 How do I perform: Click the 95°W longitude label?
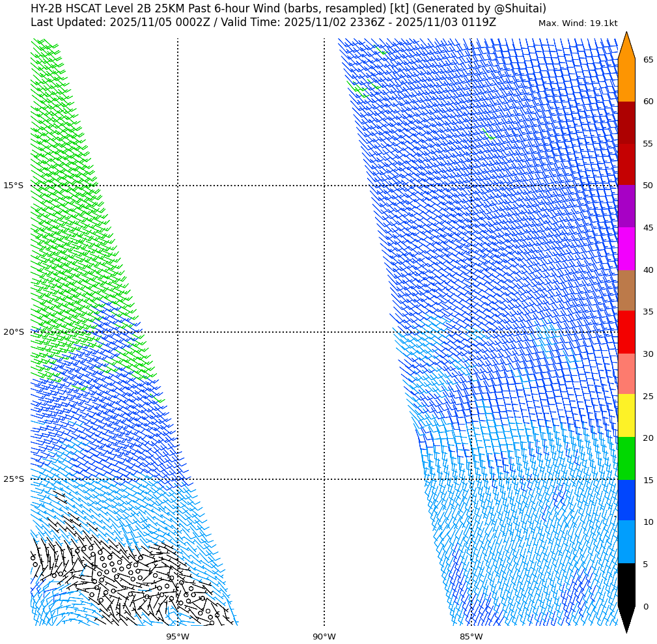(x=178, y=636)
